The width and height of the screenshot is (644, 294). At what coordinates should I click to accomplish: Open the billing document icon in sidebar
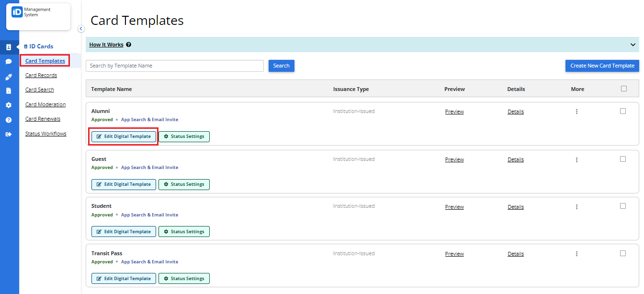tap(9, 90)
